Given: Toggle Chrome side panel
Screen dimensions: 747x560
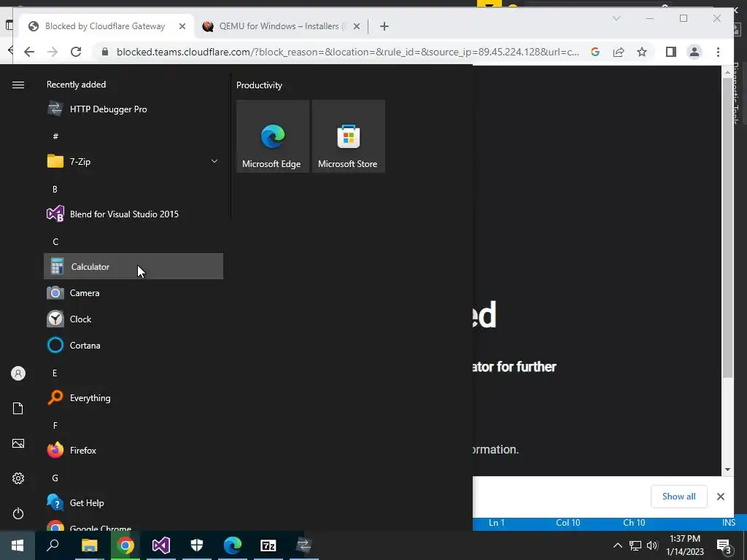Looking at the screenshot, I should coord(671,52).
